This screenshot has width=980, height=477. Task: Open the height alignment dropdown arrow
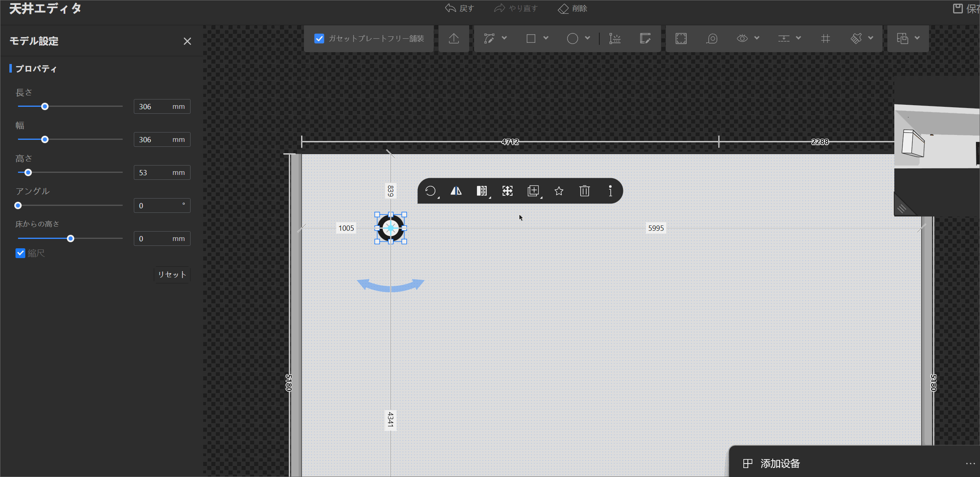[x=798, y=38]
